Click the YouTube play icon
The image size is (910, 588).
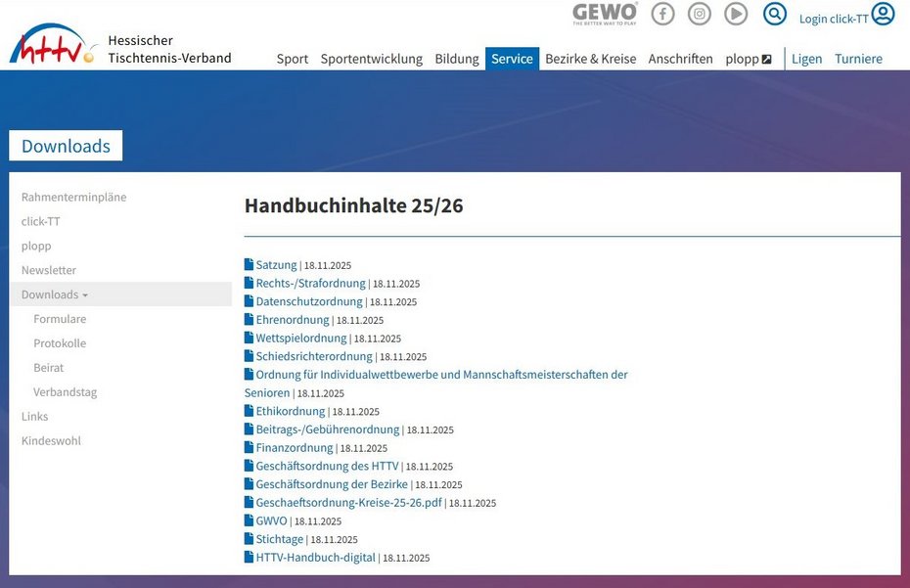point(736,14)
